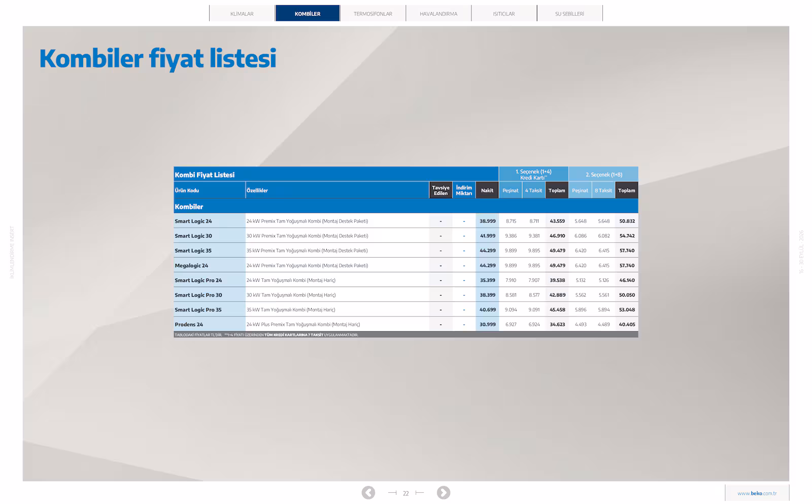The width and height of the screenshot is (812, 504).
Task: Click the total 45.458 in Smart Logic Pro 35 row
Action: [x=557, y=310]
